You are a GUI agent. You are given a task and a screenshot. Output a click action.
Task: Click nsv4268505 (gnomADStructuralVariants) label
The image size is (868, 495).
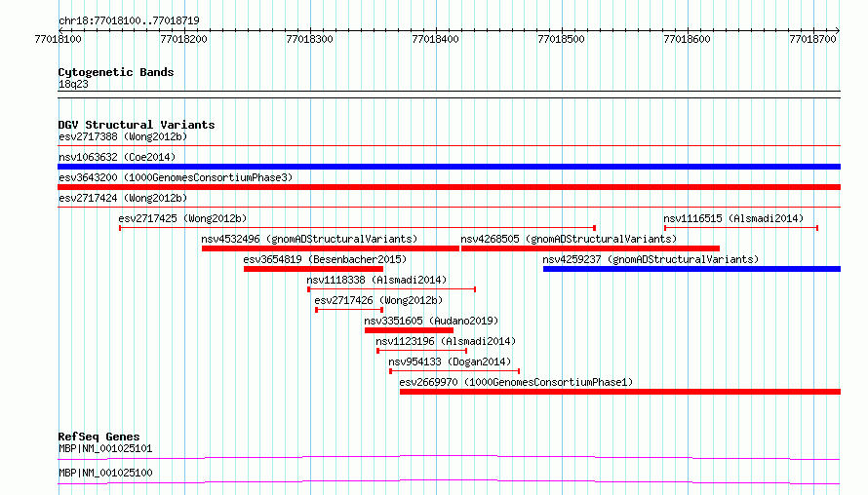(569, 239)
